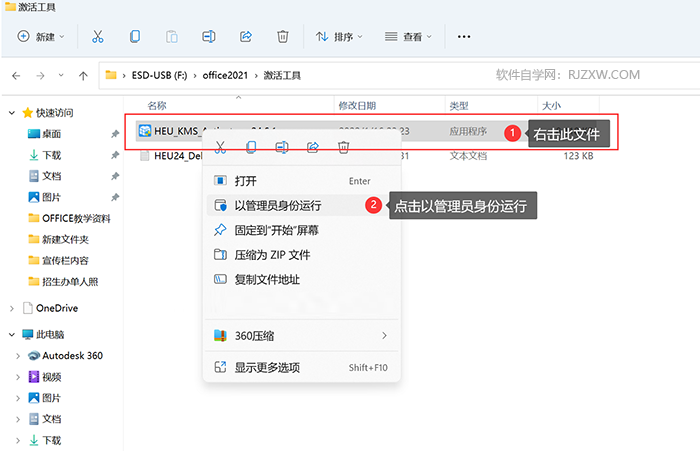The image size is (700, 451).
Task: Click the New (新建) button in toolbar
Action: (x=41, y=37)
